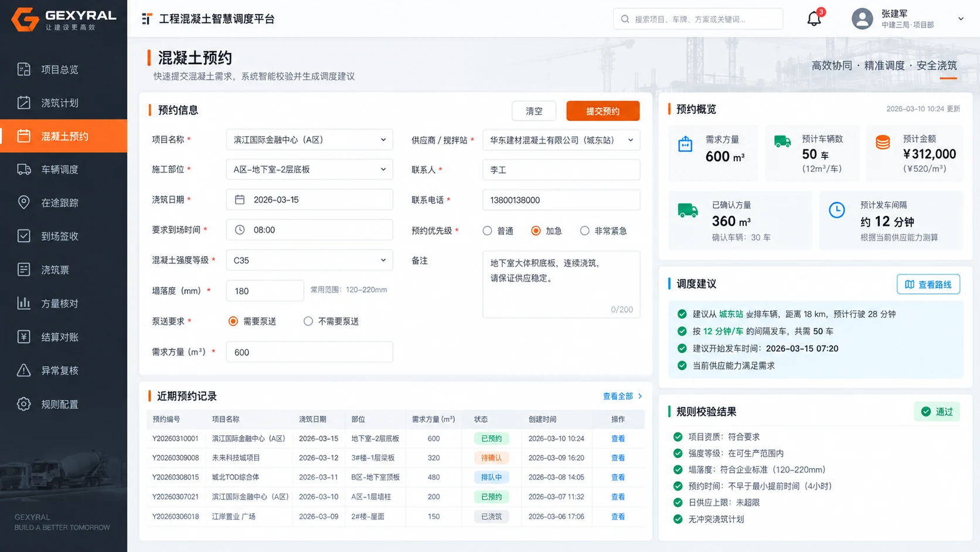This screenshot has height=552, width=980.
Task: Open the notification bell
Action: pyautogui.click(x=814, y=19)
